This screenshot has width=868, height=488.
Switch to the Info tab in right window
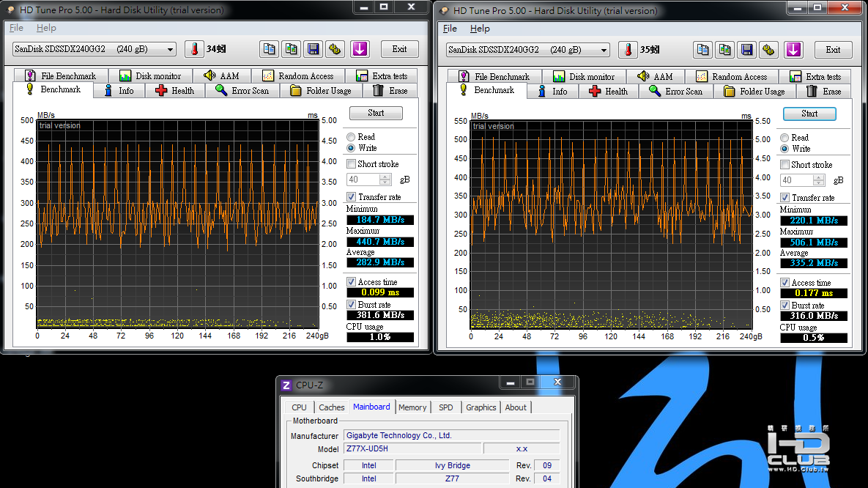(552, 92)
